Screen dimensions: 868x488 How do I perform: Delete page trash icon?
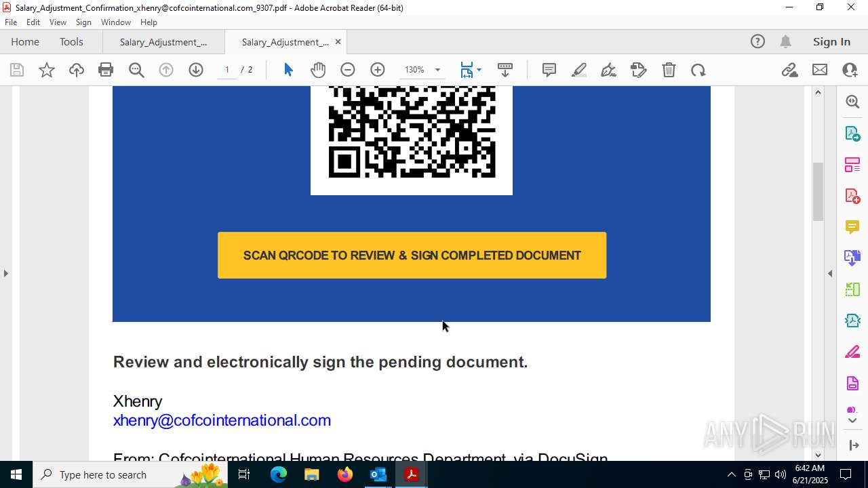click(669, 70)
